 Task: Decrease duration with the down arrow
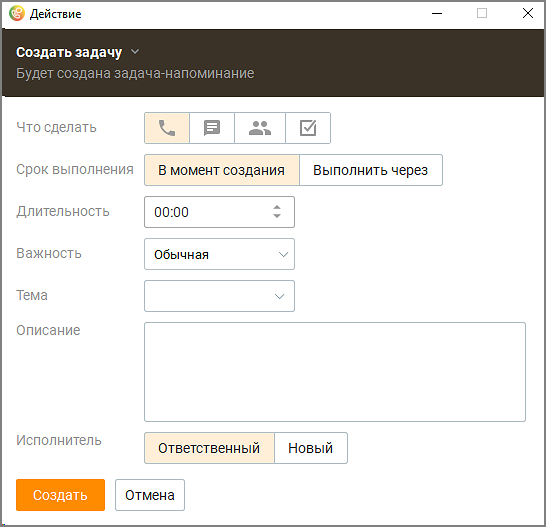pyautogui.click(x=277, y=216)
